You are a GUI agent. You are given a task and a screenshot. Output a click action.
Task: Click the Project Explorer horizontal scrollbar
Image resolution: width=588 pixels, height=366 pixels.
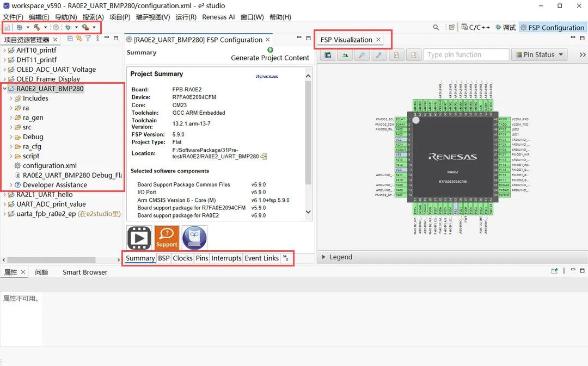(x=51, y=259)
